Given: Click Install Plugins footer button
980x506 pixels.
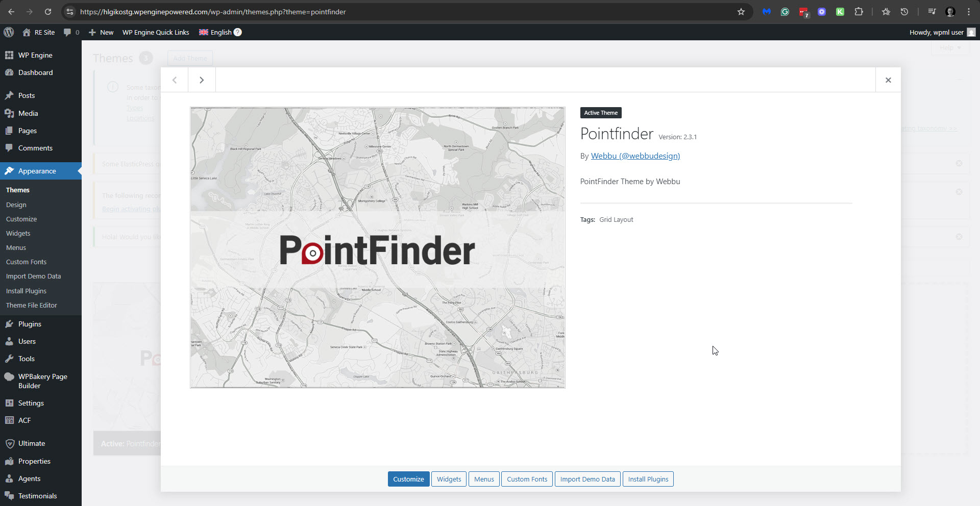Looking at the screenshot, I should (x=648, y=479).
